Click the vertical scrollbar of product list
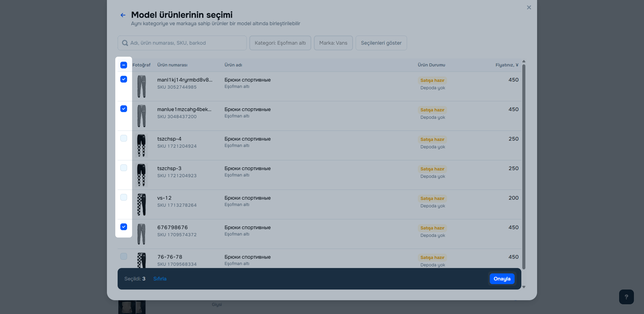 point(524,165)
